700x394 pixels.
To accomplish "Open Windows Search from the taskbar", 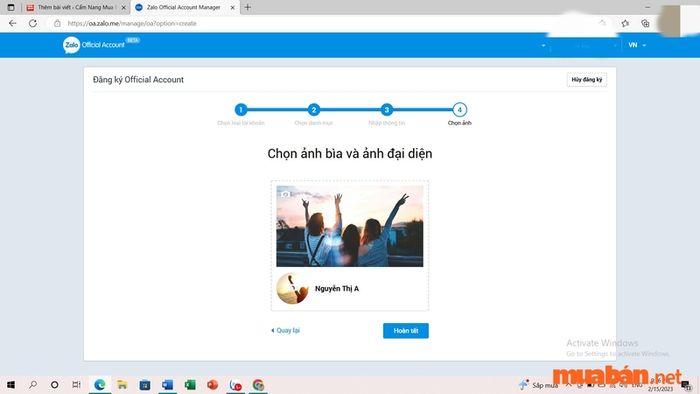I will pos(33,384).
